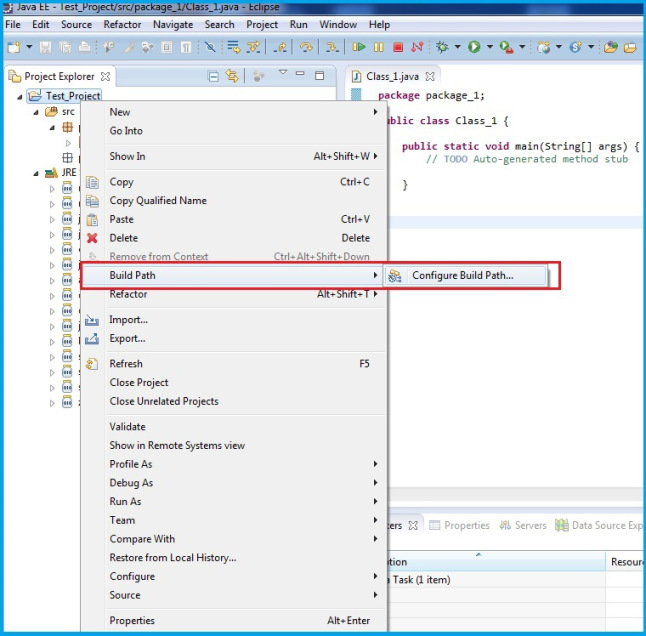Open the Project Explorer View Menu triangle
The width and height of the screenshot is (646, 636).
[x=283, y=72]
